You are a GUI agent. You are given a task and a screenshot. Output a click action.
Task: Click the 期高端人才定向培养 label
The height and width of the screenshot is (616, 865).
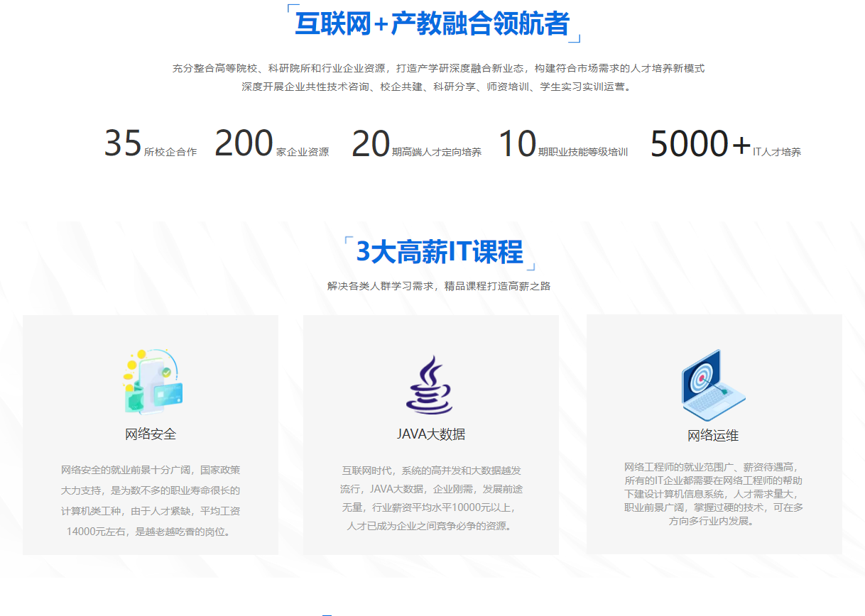tap(437, 152)
